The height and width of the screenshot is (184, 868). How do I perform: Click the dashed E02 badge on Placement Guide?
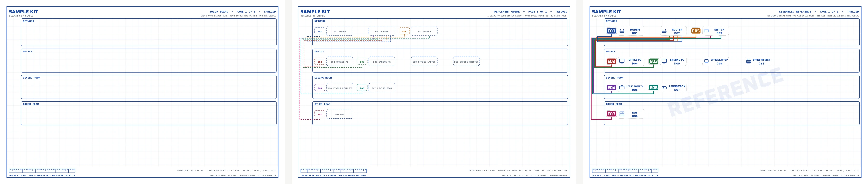tap(320, 62)
